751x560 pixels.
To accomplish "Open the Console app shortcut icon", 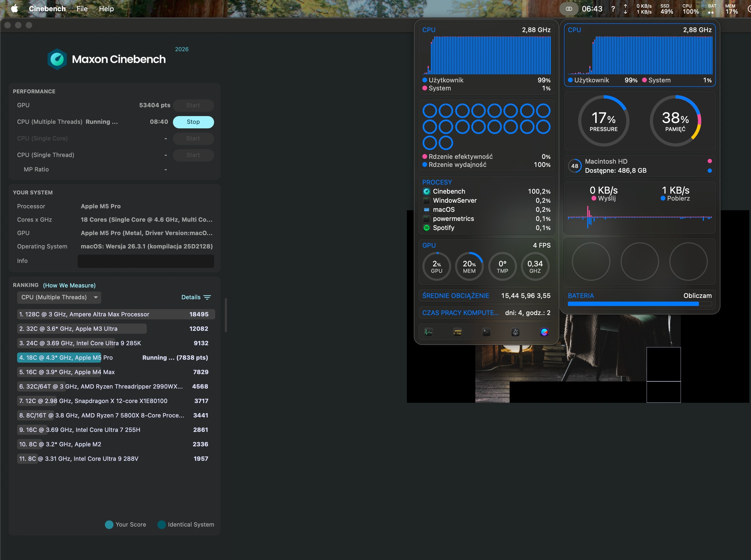I will coord(457,332).
